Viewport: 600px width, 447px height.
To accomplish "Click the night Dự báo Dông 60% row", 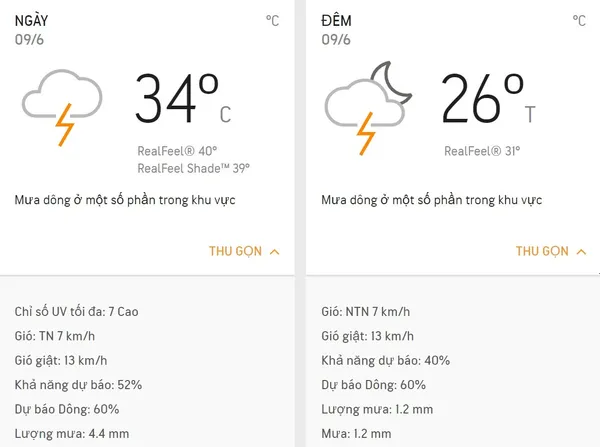I will click(x=373, y=385).
